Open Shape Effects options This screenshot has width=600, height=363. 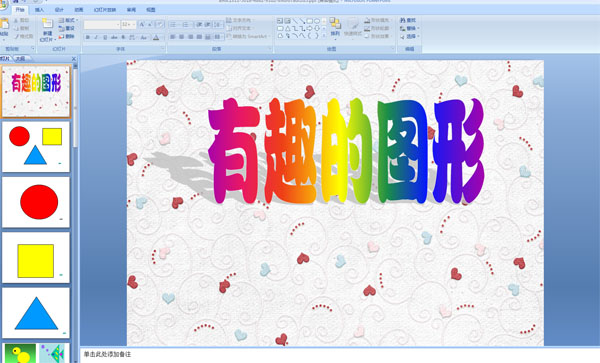[x=377, y=36]
